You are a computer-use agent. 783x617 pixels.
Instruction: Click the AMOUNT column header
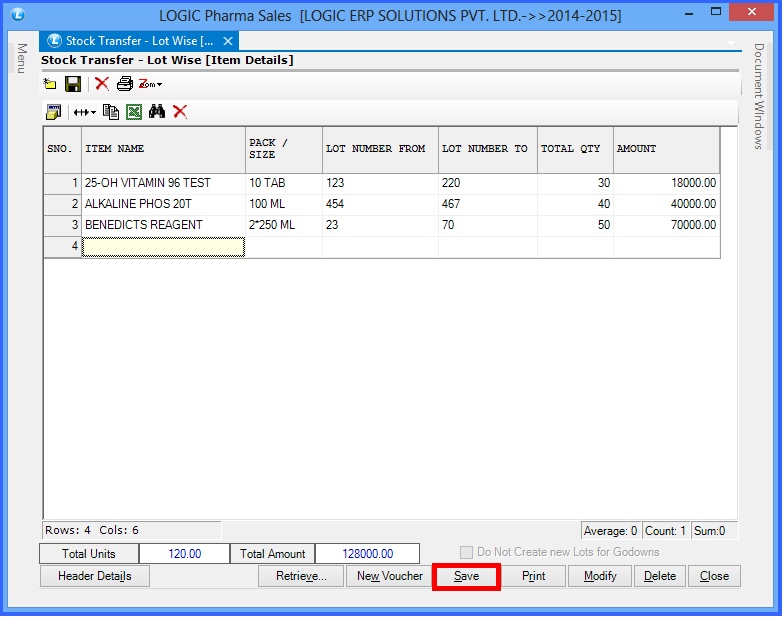[667, 150]
